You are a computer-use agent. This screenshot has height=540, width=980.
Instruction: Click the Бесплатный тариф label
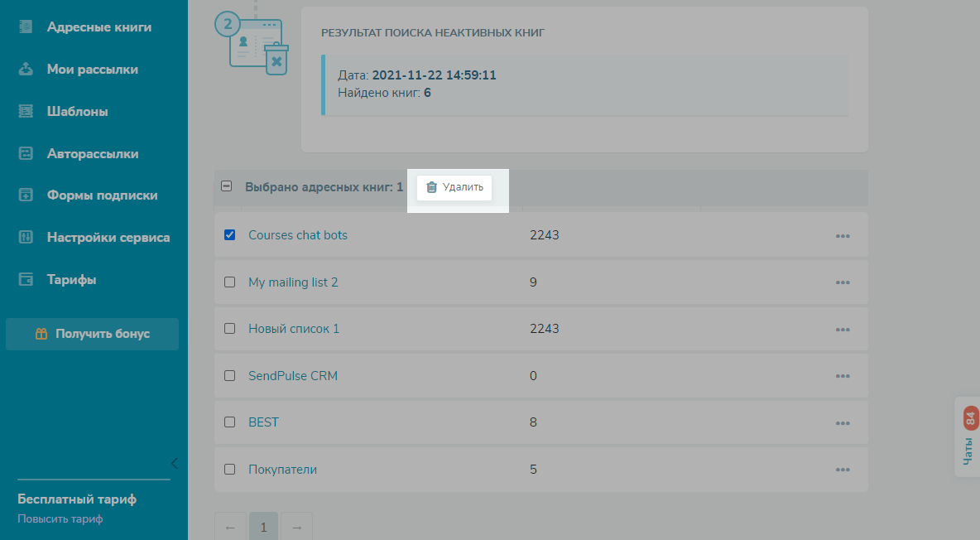(77, 499)
